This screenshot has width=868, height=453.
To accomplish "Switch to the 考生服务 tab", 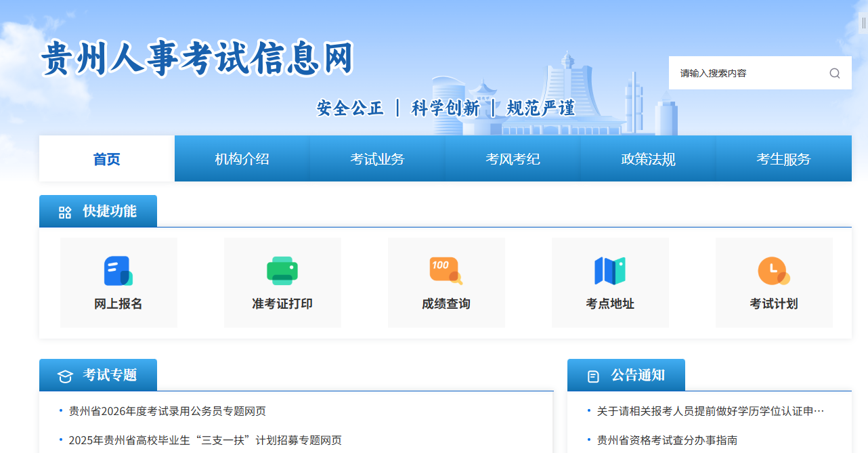I will [784, 158].
